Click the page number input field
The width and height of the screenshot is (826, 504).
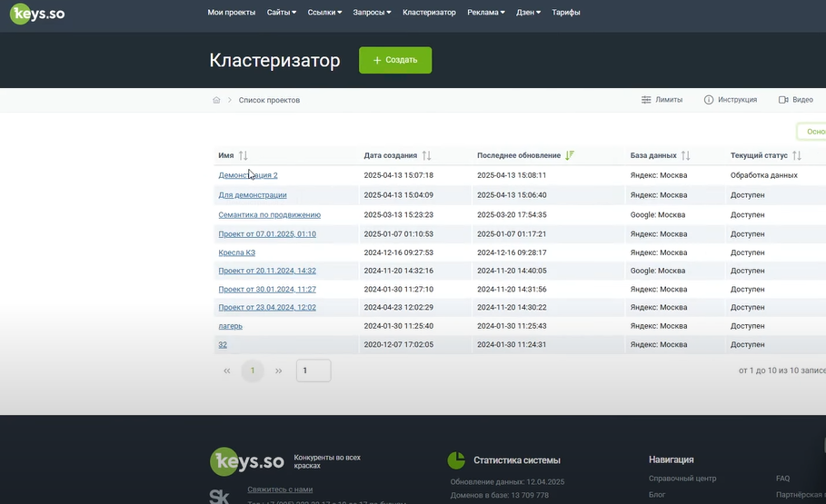(x=313, y=371)
